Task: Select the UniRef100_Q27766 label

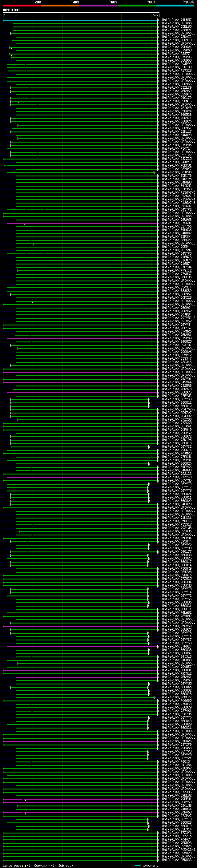Action: pos(177,226)
